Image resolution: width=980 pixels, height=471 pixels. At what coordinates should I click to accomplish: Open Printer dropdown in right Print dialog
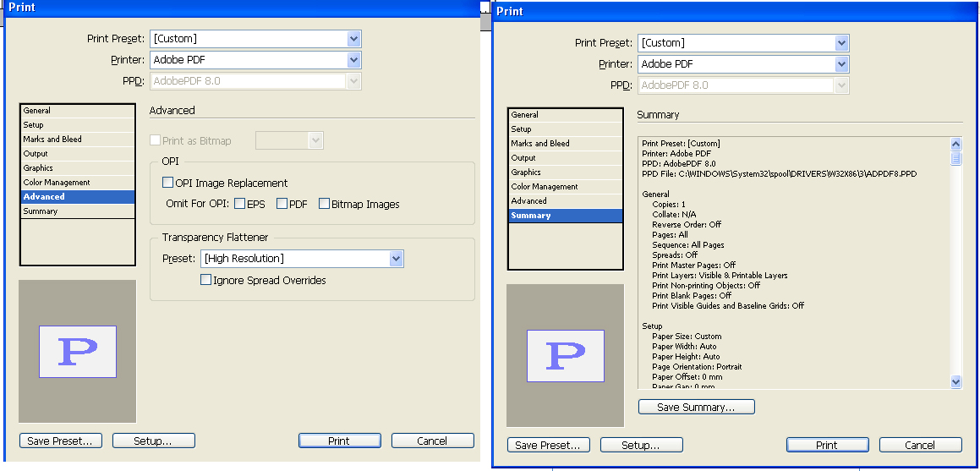pos(743,64)
